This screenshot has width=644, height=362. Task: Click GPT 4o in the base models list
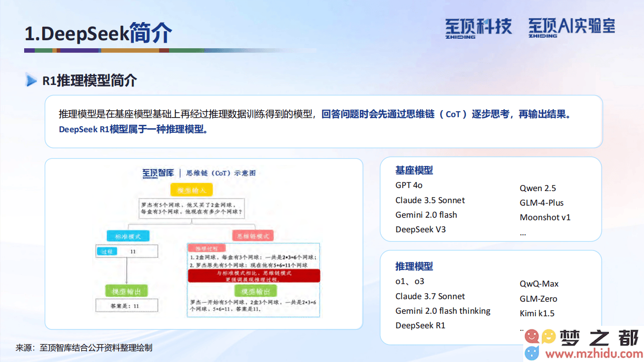coord(409,185)
